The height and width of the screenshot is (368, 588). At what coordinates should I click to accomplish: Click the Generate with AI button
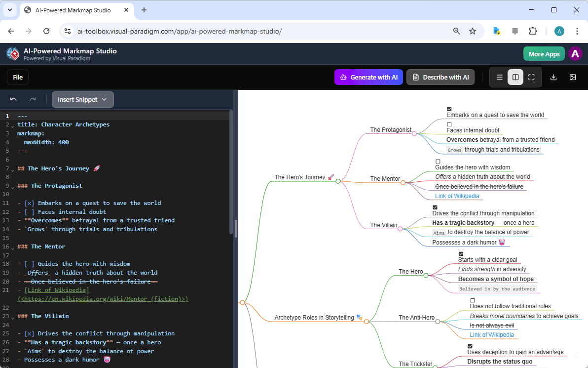[368, 77]
